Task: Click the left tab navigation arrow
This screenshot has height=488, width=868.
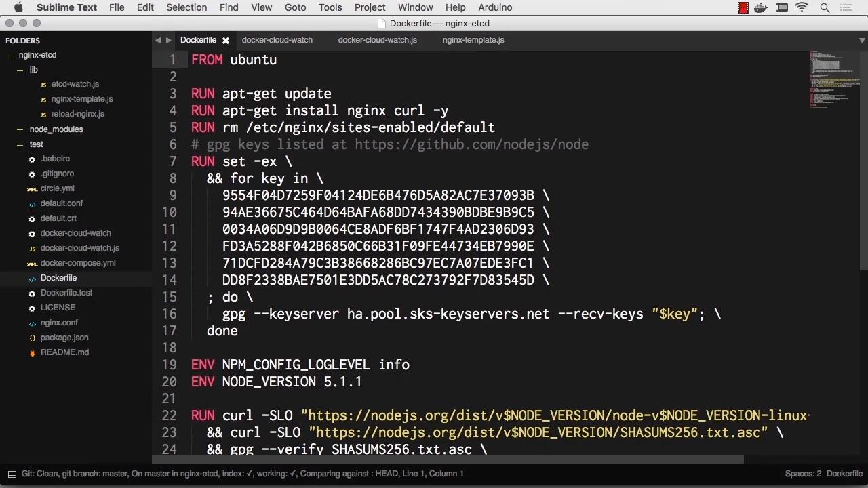Action: click(x=158, y=41)
